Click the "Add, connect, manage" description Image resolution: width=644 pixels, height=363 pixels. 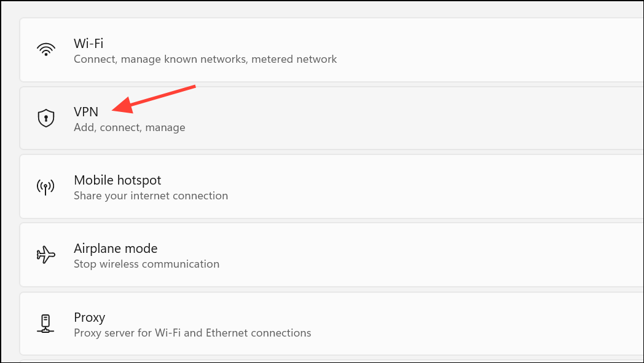click(130, 127)
